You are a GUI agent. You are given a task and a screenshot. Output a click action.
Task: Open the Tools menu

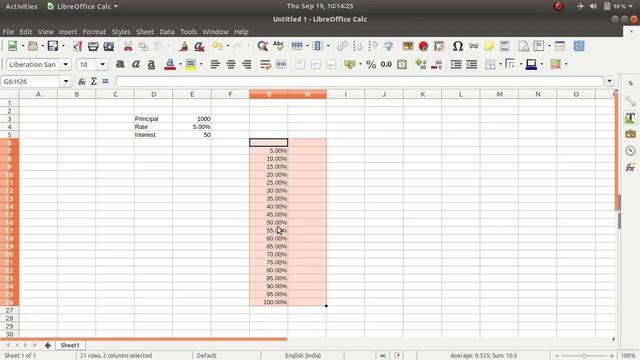click(x=189, y=31)
